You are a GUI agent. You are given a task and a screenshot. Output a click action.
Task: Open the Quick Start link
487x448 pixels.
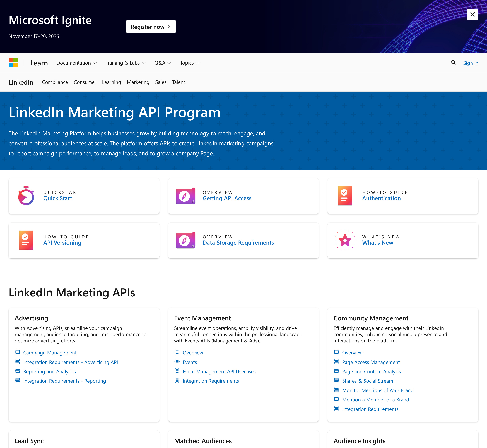(58, 198)
